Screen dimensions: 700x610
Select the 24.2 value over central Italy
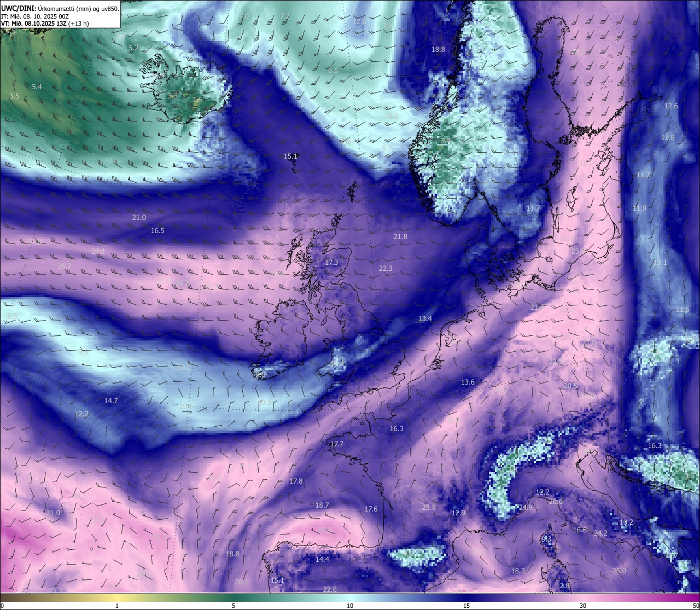click(x=600, y=533)
